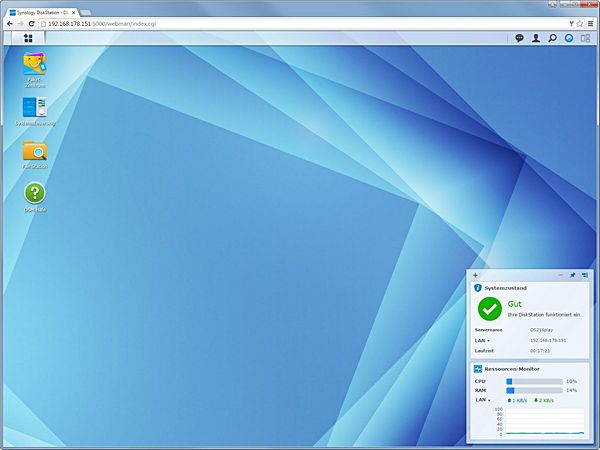600x450 pixels.
Task: Open notifications speech bubble icon
Action: point(519,38)
